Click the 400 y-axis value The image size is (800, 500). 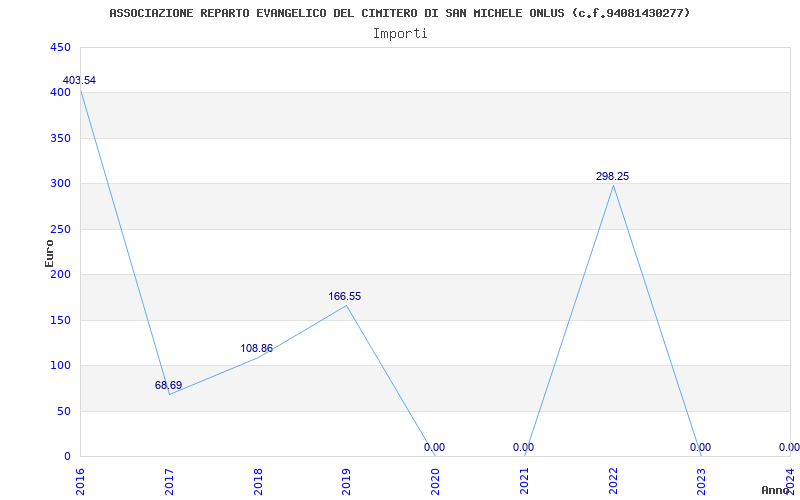pos(60,93)
